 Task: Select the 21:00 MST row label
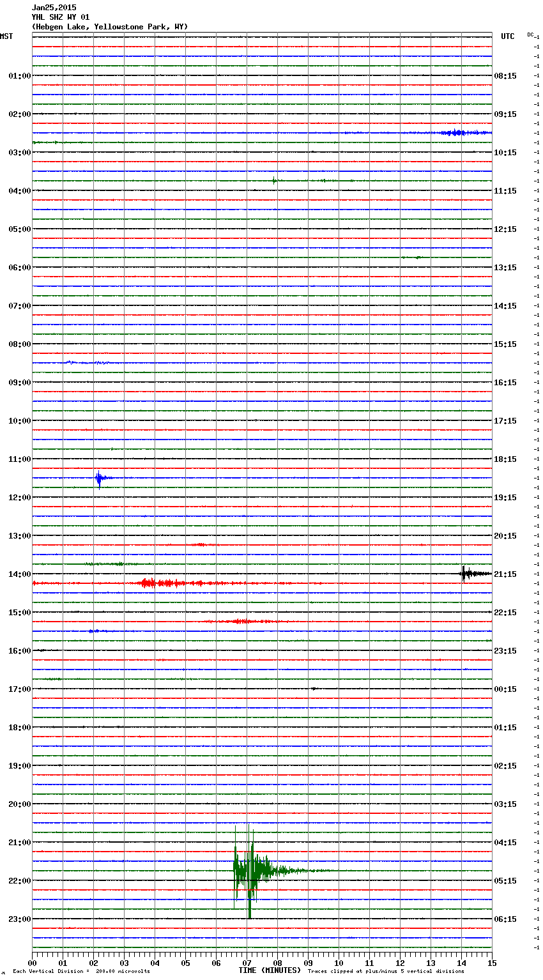pyautogui.click(x=20, y=843)
